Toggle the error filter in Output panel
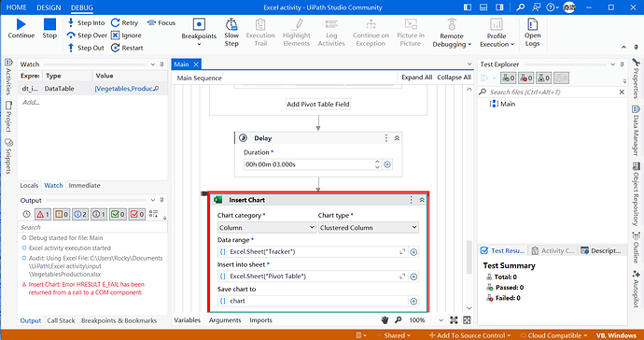 coord(43,214)
